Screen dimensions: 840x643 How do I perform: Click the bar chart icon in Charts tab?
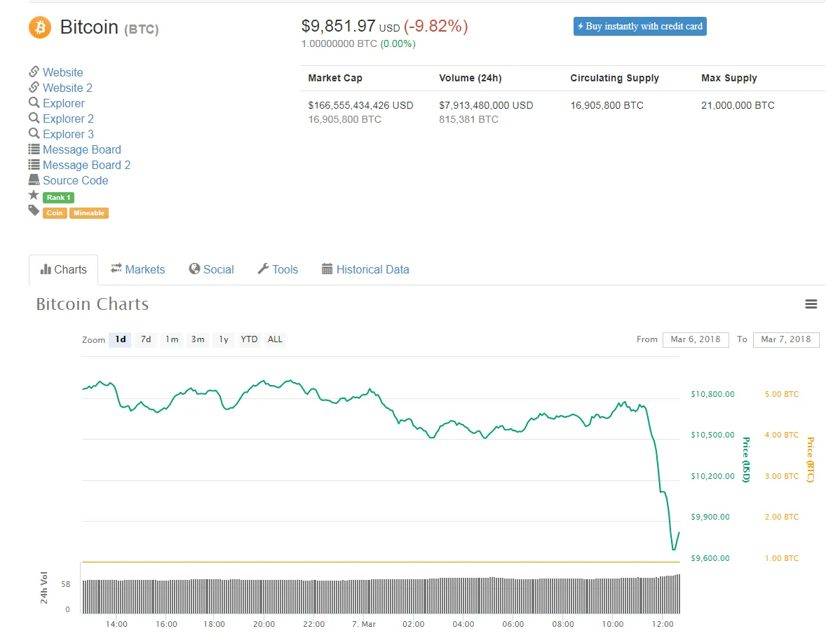click(46, 269)
